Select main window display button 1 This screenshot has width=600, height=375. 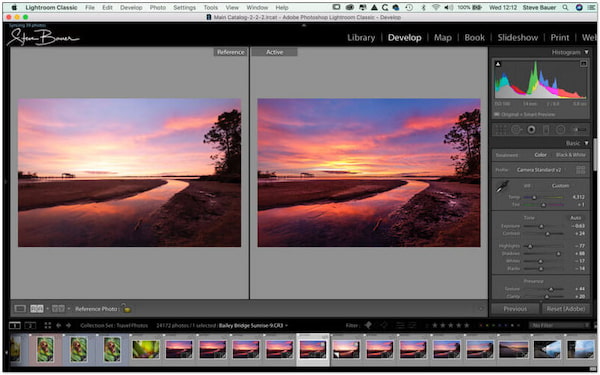pos(15,326)
